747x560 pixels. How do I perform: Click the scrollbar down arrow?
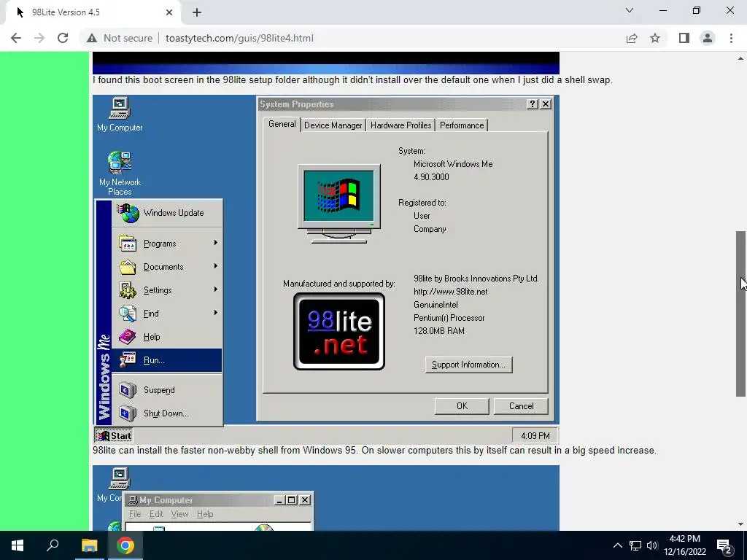click(740, 524)
